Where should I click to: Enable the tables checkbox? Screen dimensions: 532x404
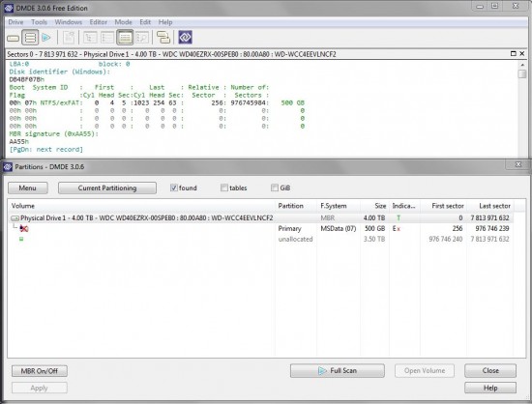tap(224, 188)
